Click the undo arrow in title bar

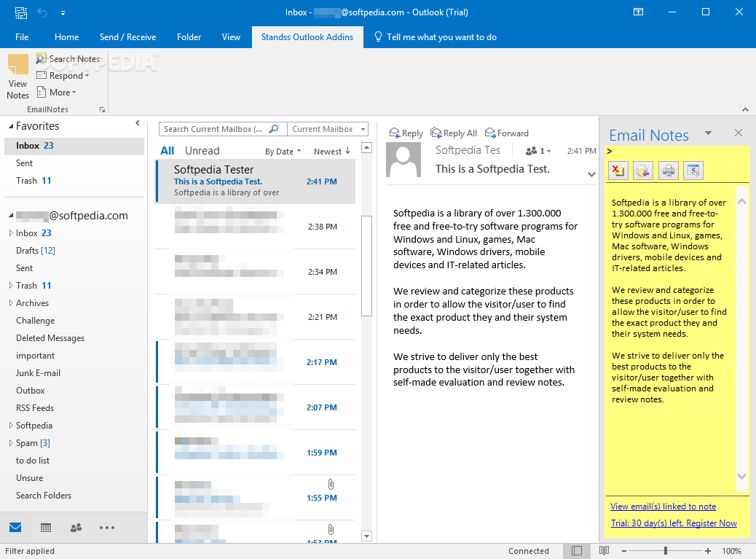pyautogui.click(x=42, y=12)
